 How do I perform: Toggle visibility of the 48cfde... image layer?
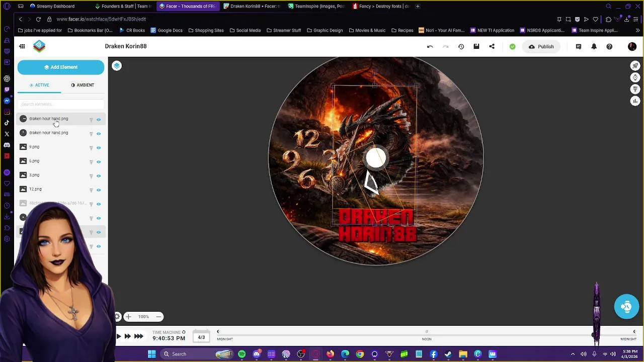click(99, 204)
